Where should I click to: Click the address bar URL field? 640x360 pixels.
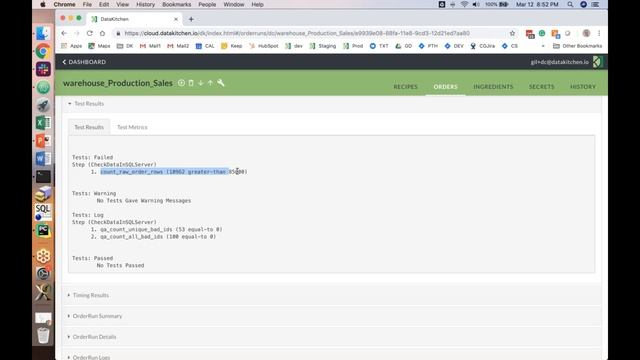tap(297, 33)
